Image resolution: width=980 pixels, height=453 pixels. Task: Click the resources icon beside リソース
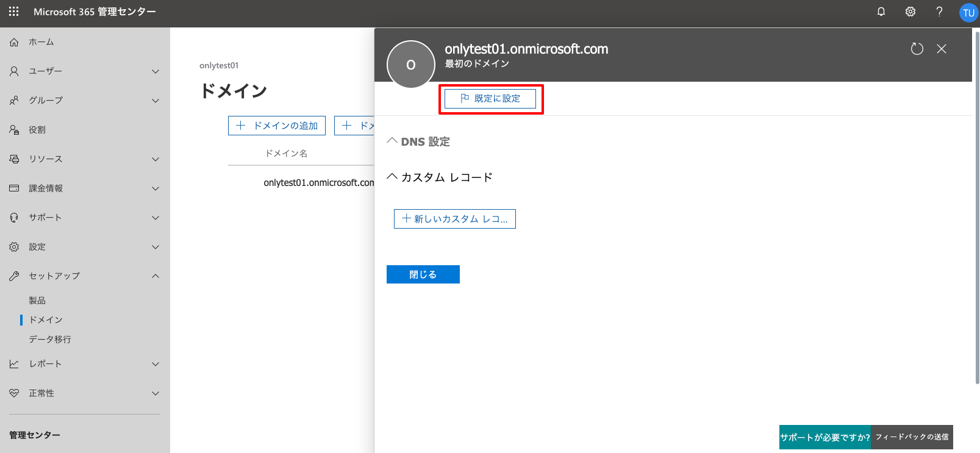(x=14, y=159)
